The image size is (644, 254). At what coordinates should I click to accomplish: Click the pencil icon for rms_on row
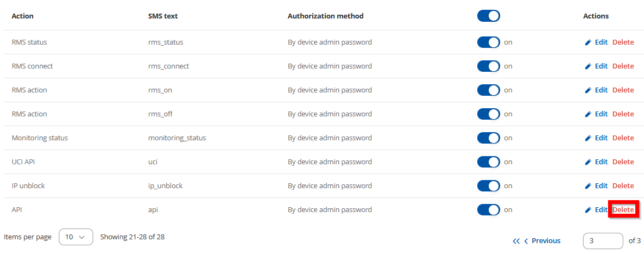tap(588, 90)
